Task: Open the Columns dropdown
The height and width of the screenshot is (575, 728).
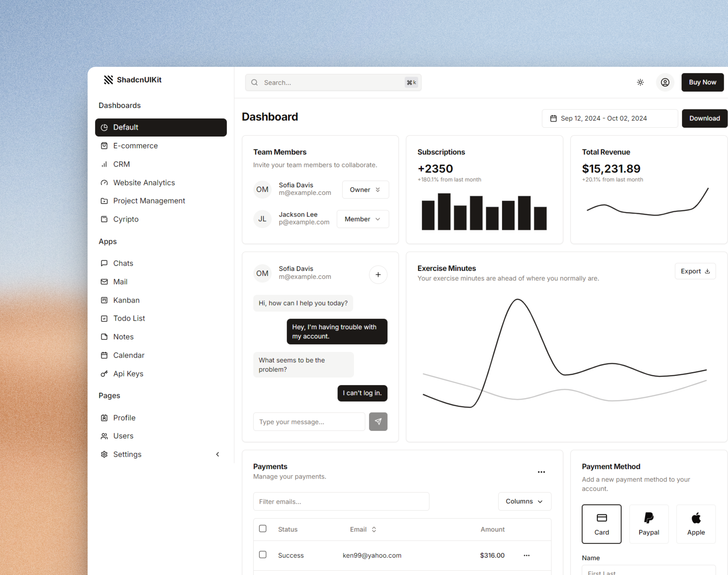Action: pyautogui.click(x=525, y=502)
